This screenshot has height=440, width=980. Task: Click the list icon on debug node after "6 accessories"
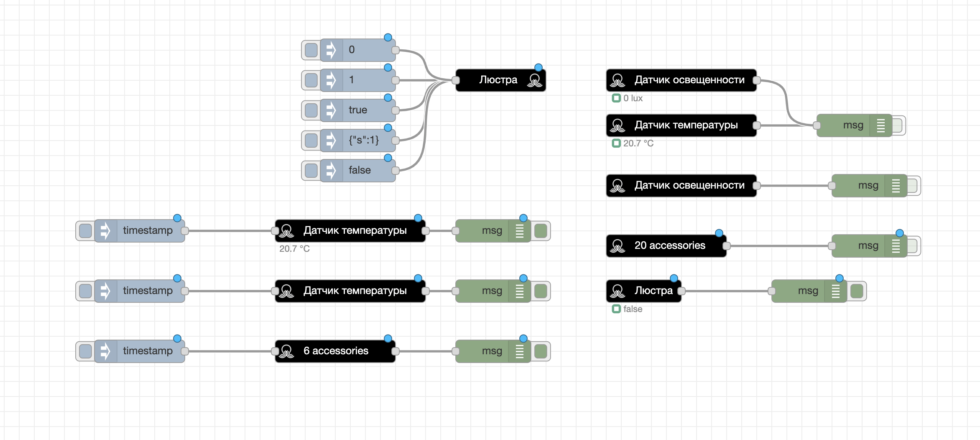coord(520,351)
